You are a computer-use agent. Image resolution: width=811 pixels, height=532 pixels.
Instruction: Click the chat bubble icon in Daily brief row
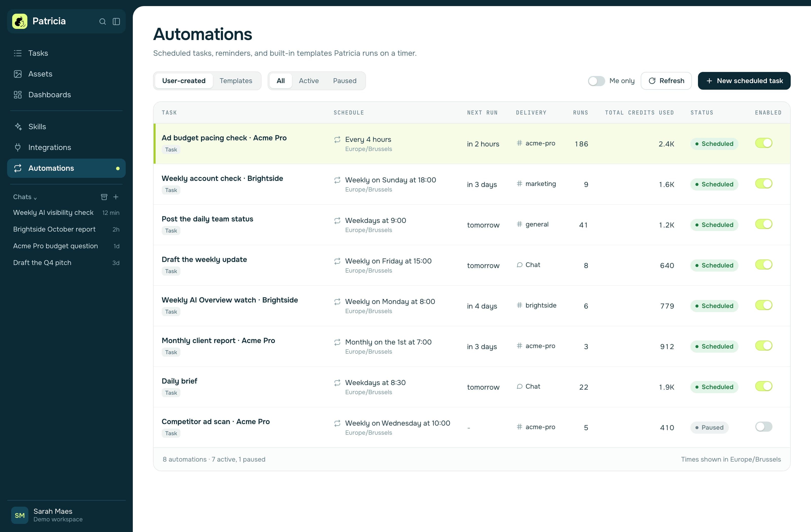pyautogui.click(x=519, y=386)
